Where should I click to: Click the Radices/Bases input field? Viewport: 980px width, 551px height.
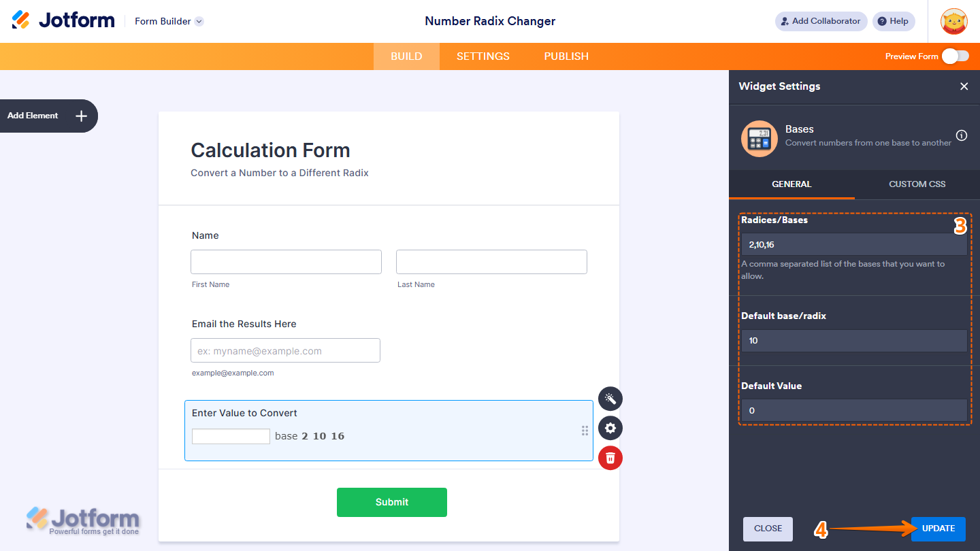click(853, 244)
